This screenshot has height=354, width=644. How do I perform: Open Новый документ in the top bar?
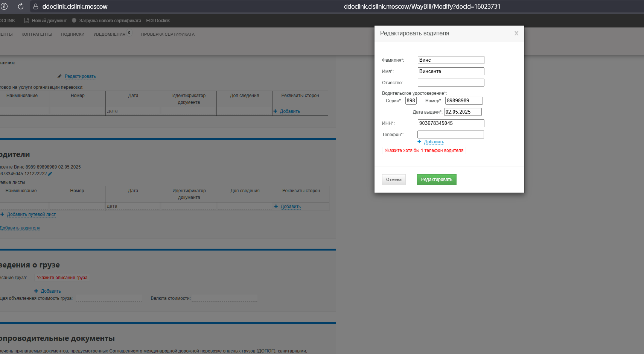(49, 21)
